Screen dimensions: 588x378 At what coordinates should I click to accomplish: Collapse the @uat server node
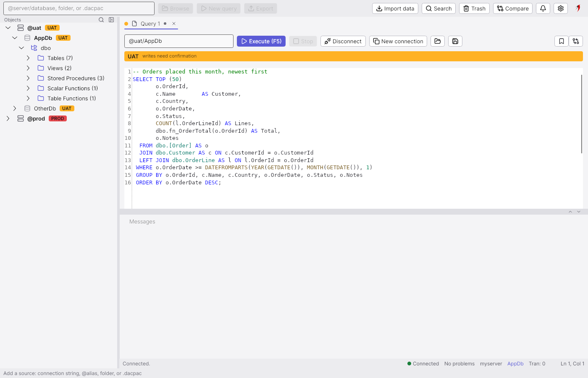coord(8,28)
